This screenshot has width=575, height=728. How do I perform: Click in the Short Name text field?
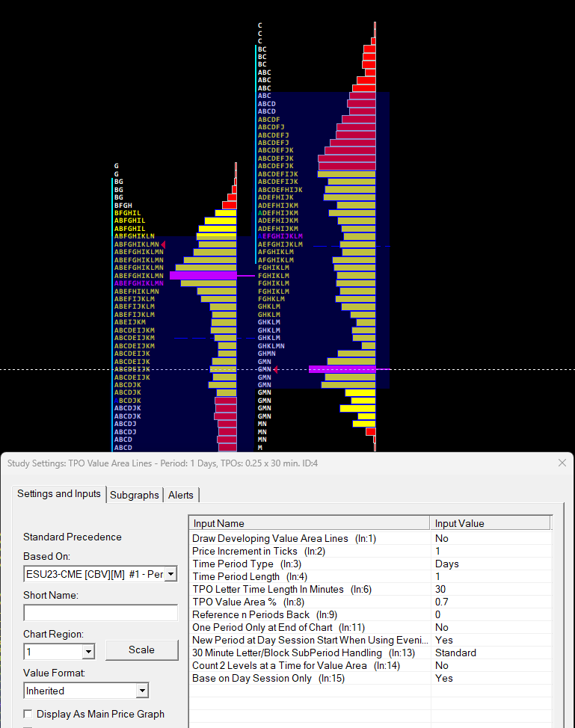[100, 613]
